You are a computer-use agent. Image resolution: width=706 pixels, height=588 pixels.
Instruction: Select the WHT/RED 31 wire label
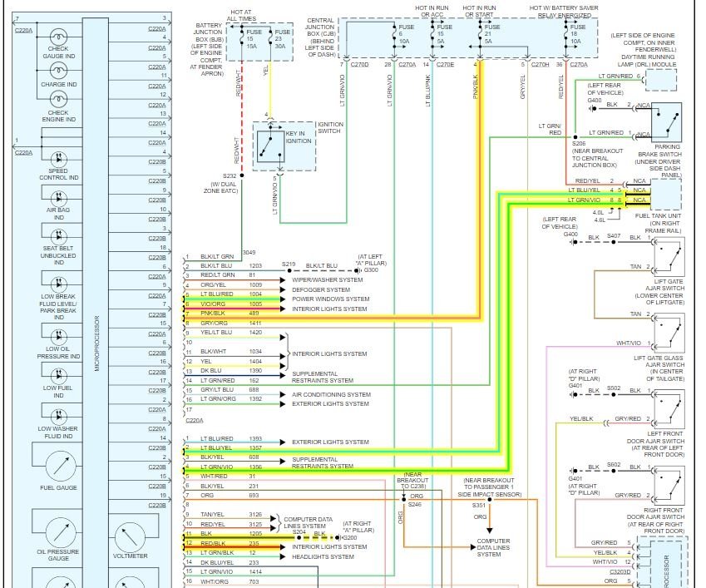pyautogui.click(x=228, y=477)
